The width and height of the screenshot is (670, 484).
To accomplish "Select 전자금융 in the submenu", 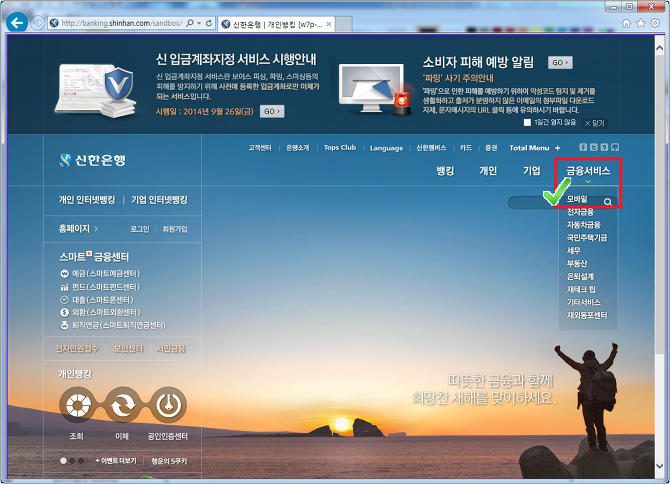I will [x=580, y=212].
